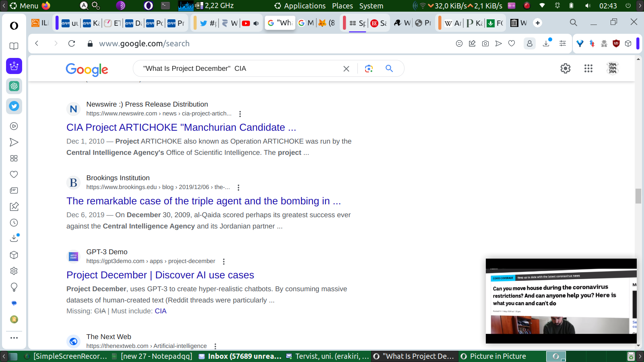Open the Opera account profile button
The image size is (644, 362).
point(530,43)
